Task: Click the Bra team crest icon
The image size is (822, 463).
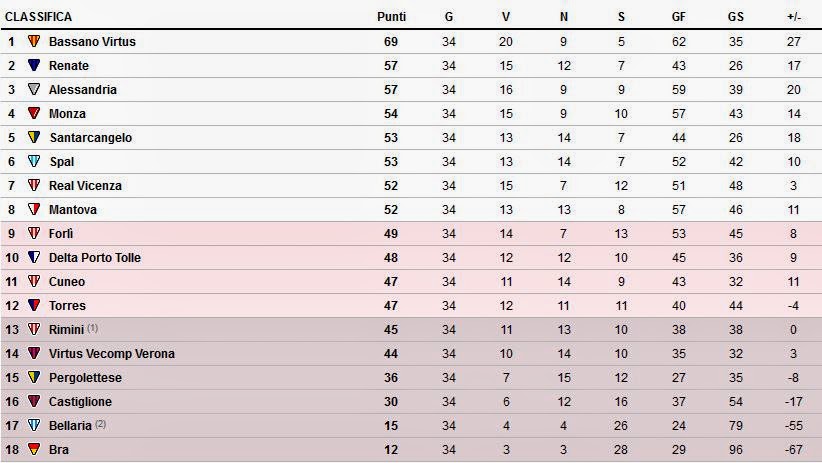Action: [x=34, y=449]
